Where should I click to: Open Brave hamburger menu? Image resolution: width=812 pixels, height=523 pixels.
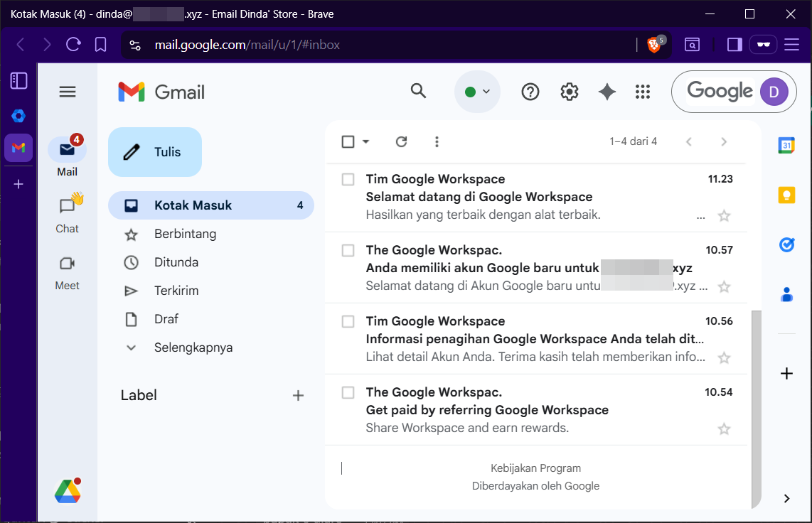(x=791, y=45)
